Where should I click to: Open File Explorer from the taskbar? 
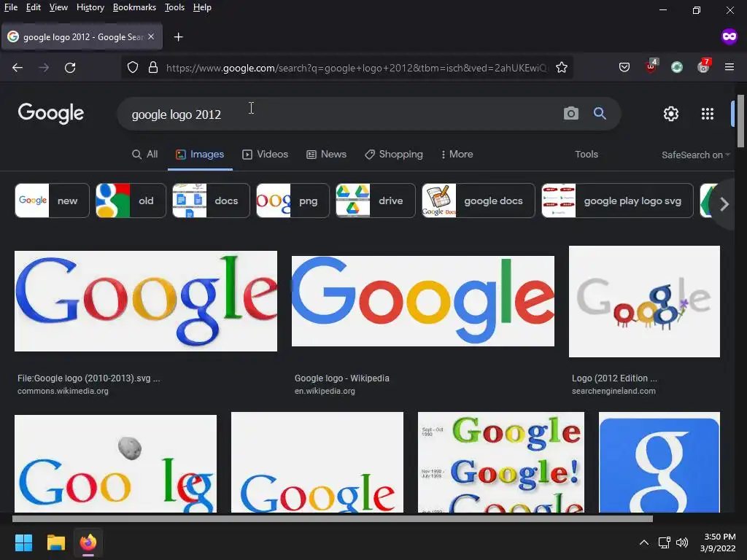point(55,542)
